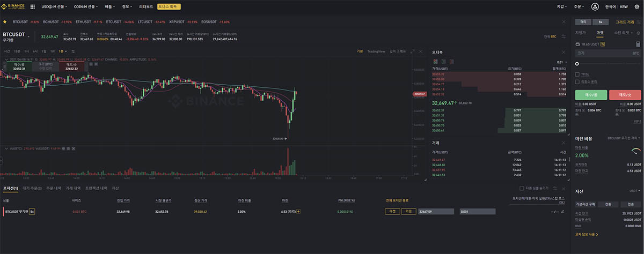Enable the reduce-only checkbox
644x254 pixels.
[x=577, y=81]
